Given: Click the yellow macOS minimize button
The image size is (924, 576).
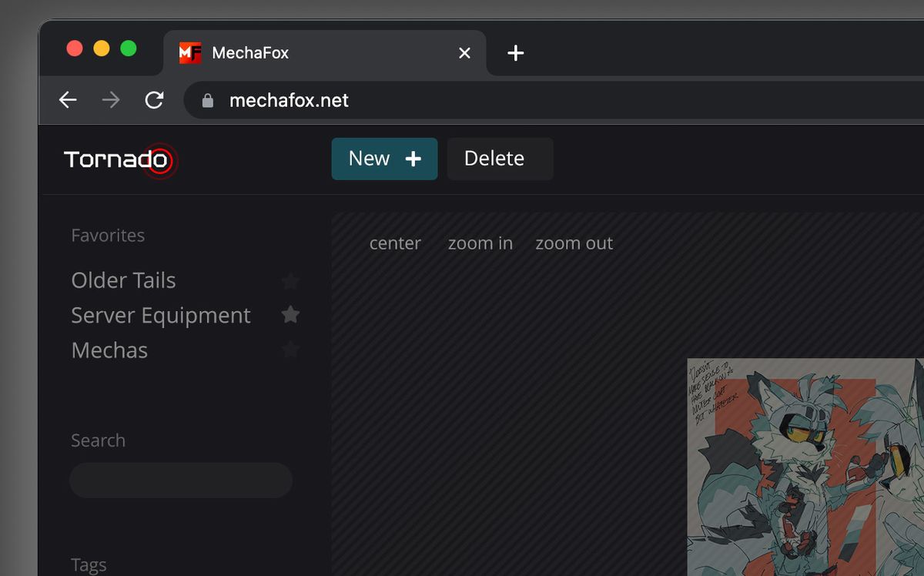Looking at the screenshot, I should pos(102,49).
